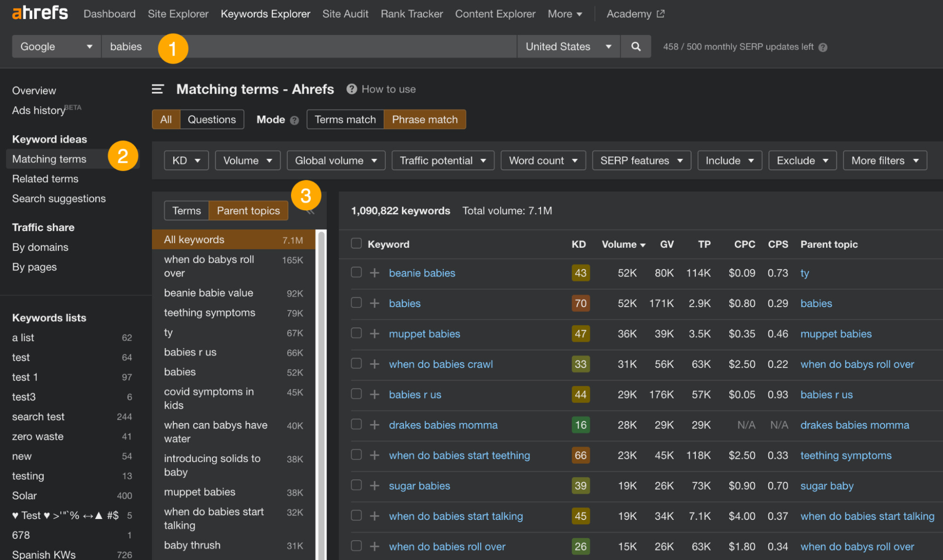The image size is (943, 560).
Task: Open Site Audit from navigation
Action: pyautogui.click(x=345, y=14)
